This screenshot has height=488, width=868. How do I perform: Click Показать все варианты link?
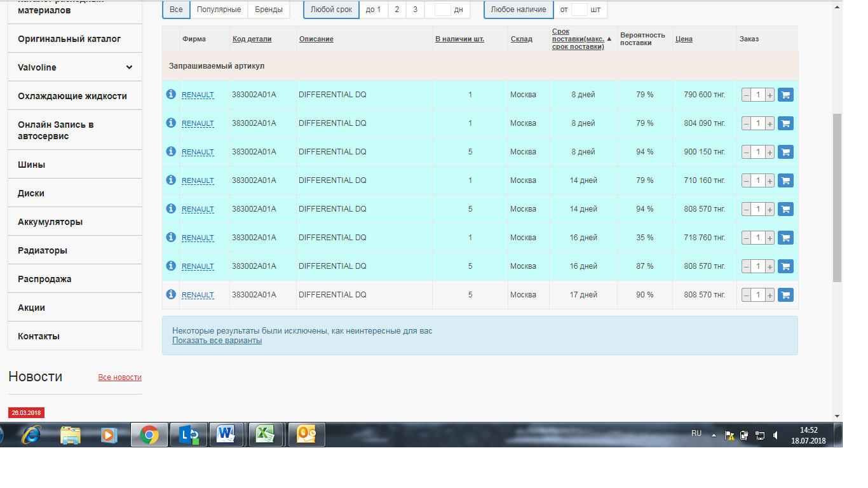tap(217, 341)
